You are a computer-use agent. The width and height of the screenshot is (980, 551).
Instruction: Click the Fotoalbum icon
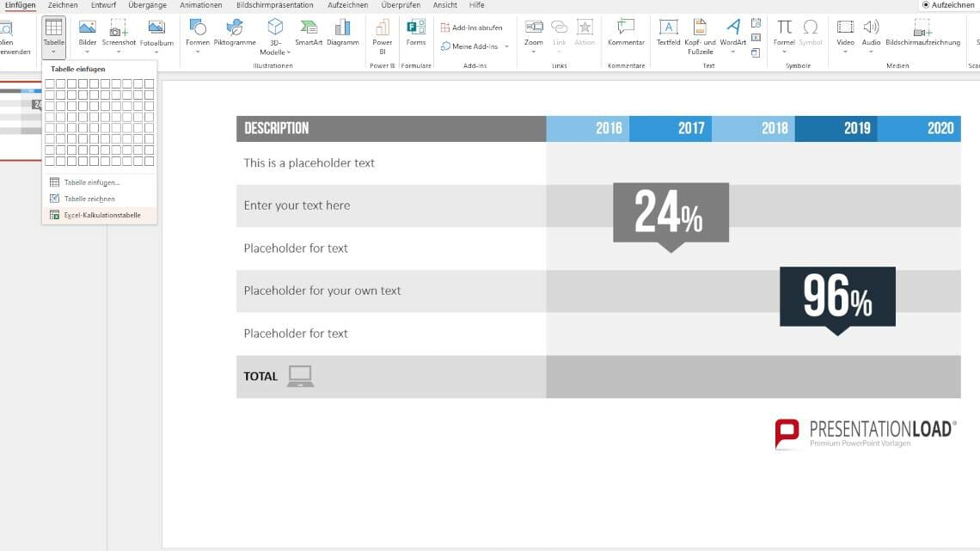pos(156,33)
